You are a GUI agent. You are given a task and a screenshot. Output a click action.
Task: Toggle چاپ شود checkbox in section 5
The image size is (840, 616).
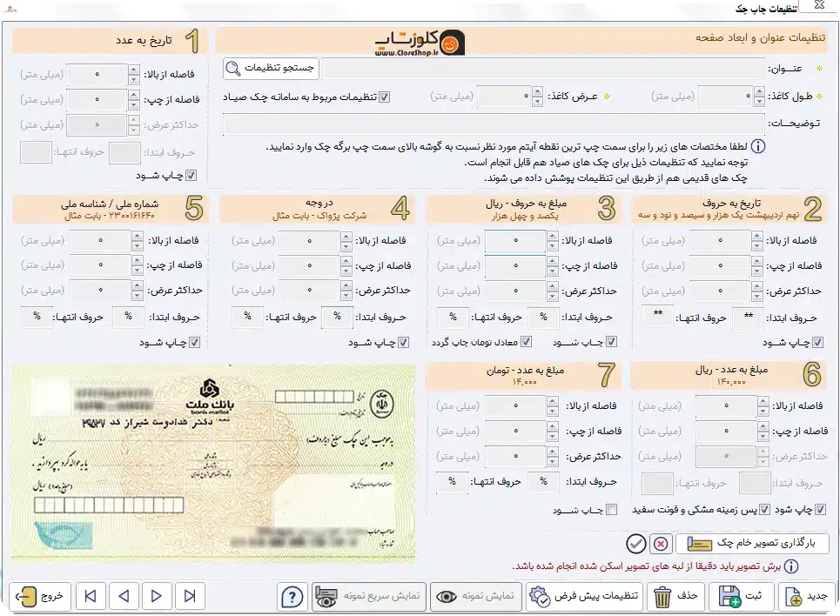pos(194,342)
